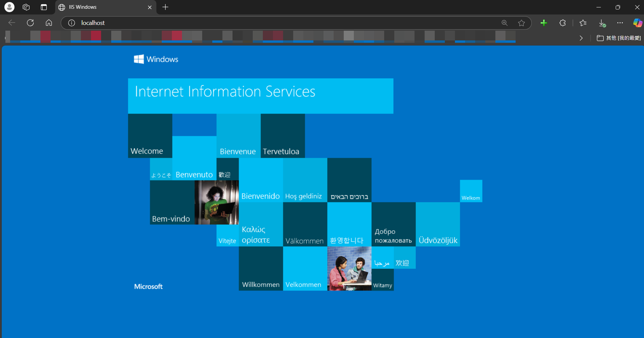Click the Windows logo on the page

click(156, 59)
